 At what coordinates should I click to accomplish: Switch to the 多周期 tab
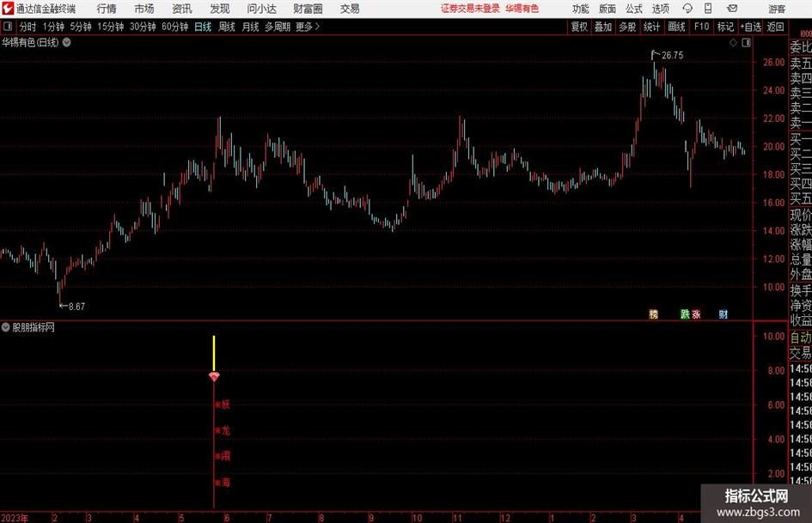278,27
